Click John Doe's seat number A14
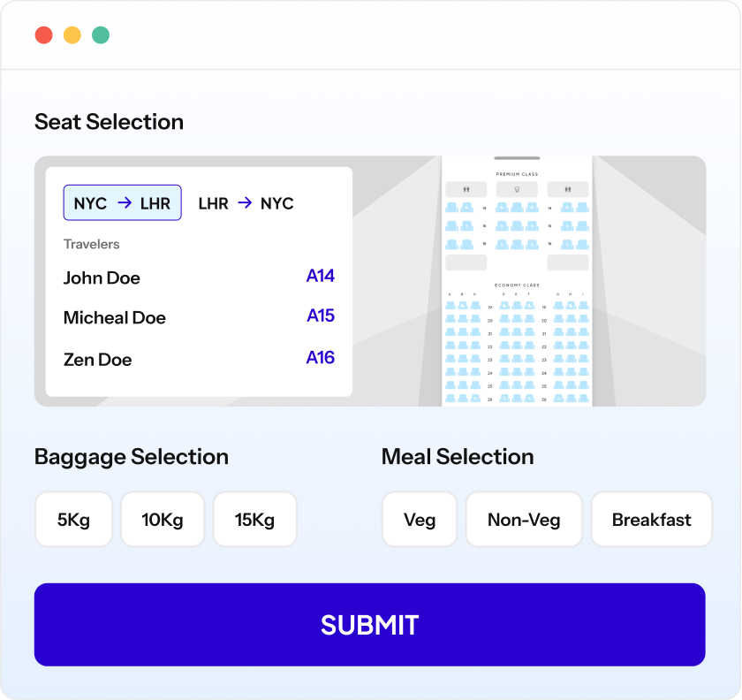 tap(321, 277)
